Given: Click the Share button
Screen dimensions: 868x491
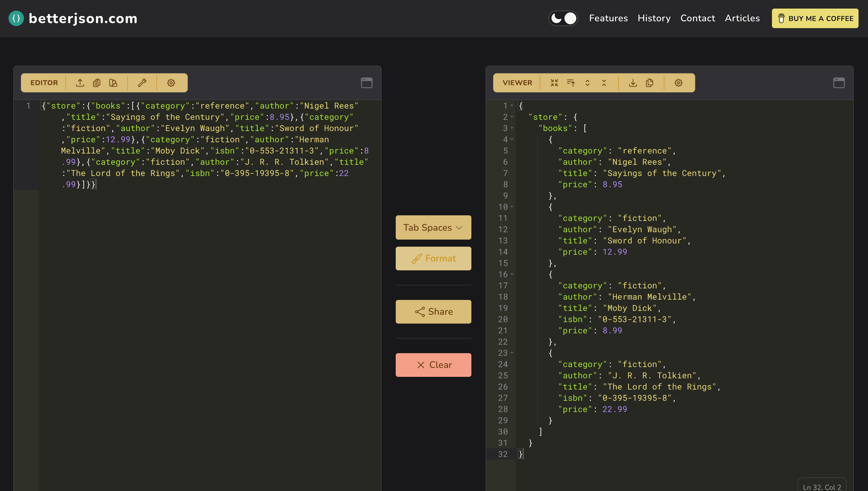Looking at the screenshot, I should (433, 311).
